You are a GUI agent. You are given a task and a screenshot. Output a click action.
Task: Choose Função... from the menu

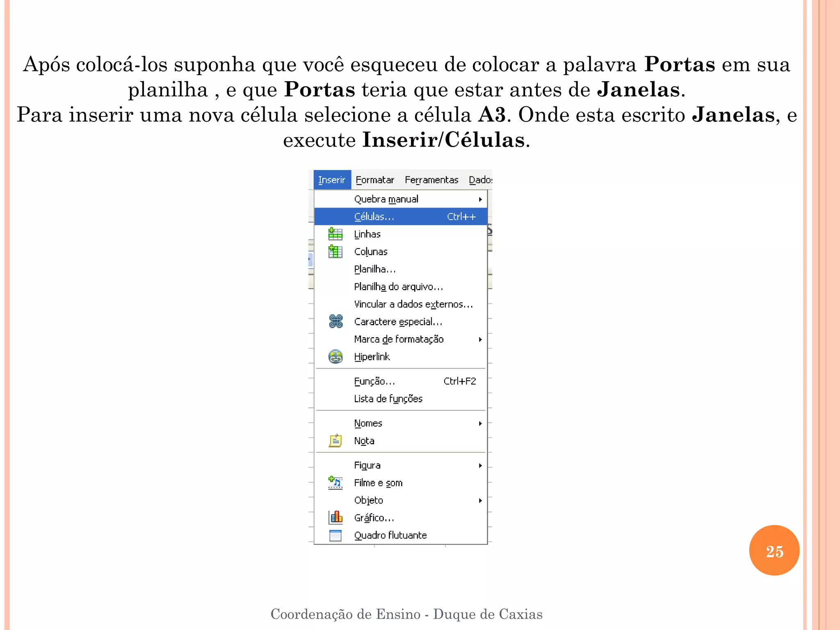coord(401,381)
